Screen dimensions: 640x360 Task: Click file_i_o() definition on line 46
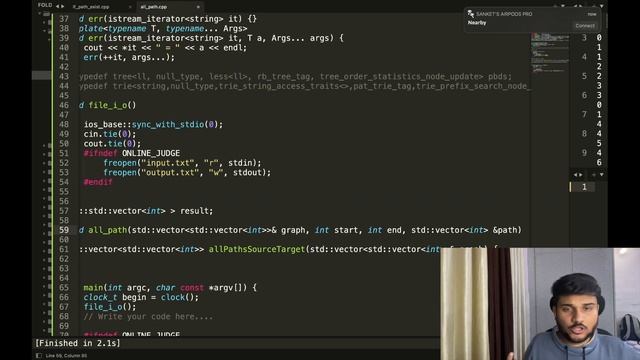(x=112, y=105)
